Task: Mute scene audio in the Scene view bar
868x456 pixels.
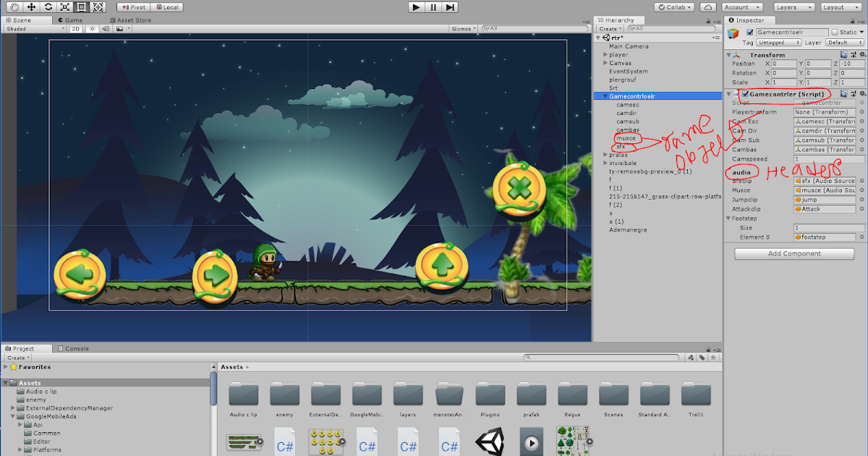Action: click(104, 29)
